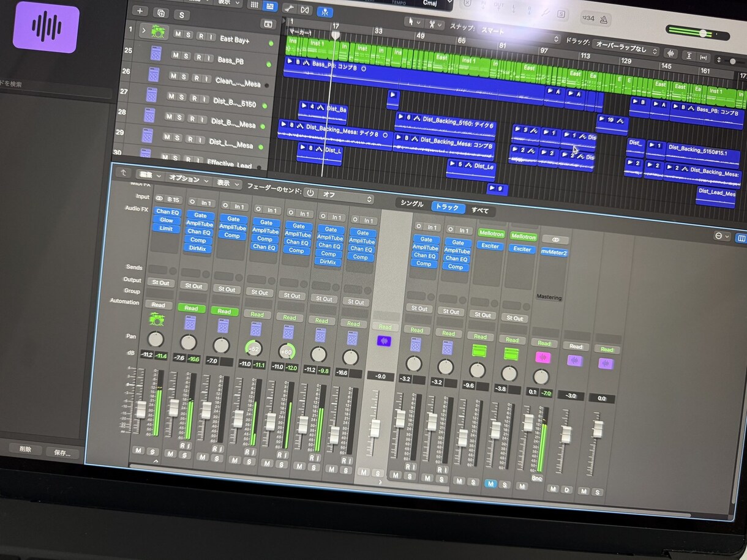
Task: Toggle the global solo S button beside duplicate
Action: point(182,15)
